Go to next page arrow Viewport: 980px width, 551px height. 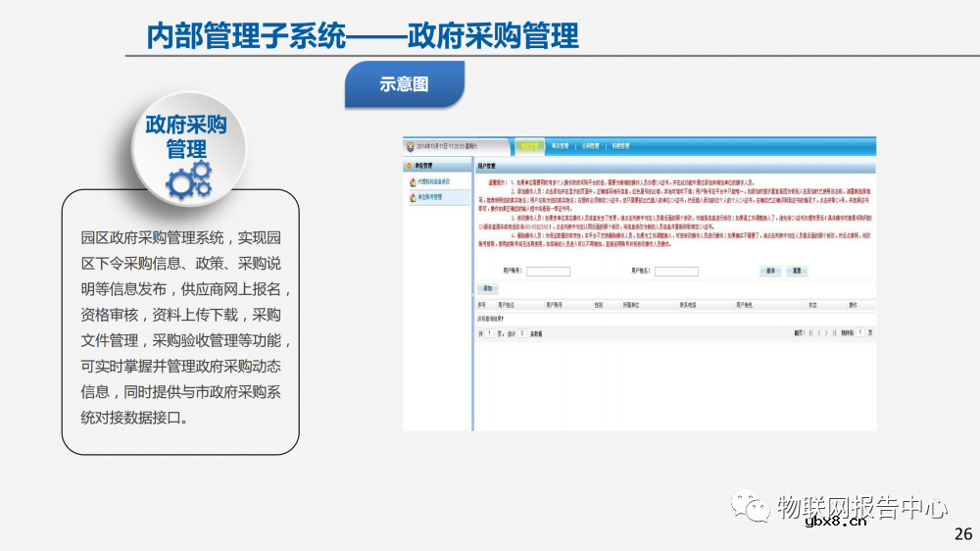pyautogui.click(x=826, y=333)
